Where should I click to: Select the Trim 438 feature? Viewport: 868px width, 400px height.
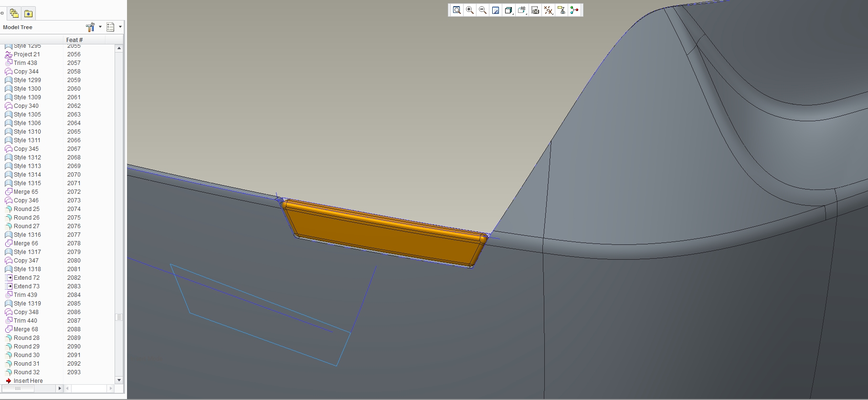(x=25, y=63)
